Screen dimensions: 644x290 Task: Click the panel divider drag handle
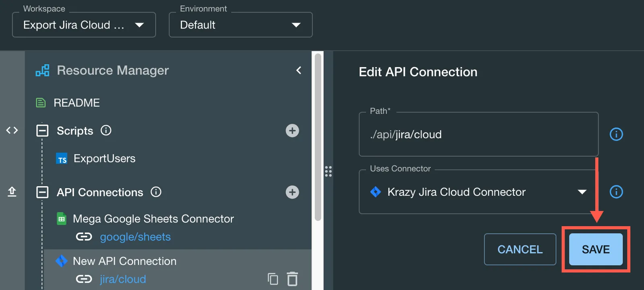(x=328, y=171)
